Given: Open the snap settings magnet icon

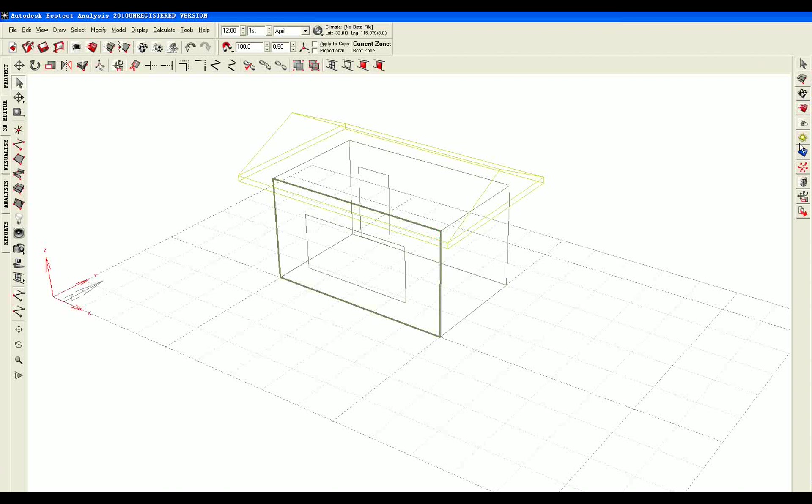Looking at the screenshot, I should click(x=227, y=47).
